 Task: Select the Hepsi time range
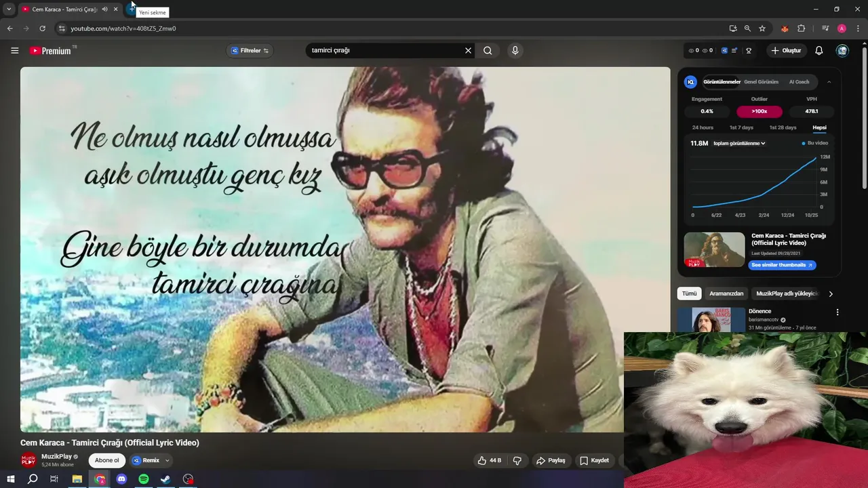pos(819,127)
